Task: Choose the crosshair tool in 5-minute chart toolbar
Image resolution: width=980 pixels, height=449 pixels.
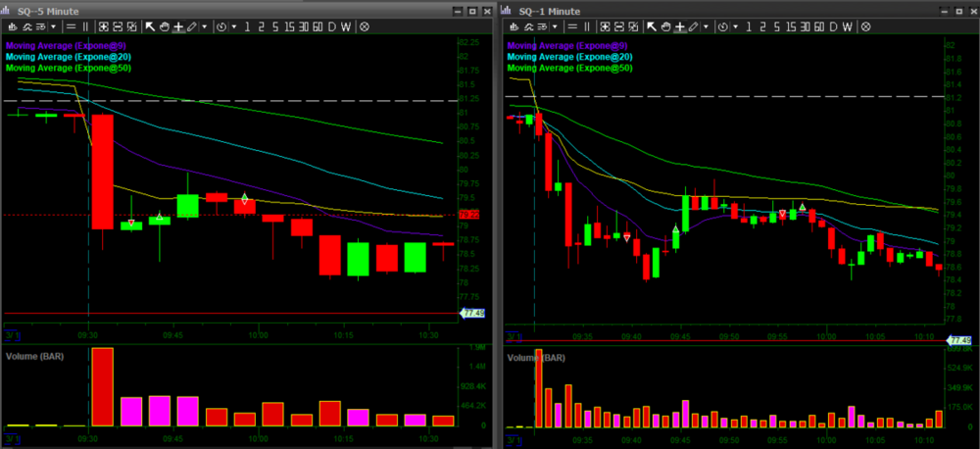Action: [178, 27]
